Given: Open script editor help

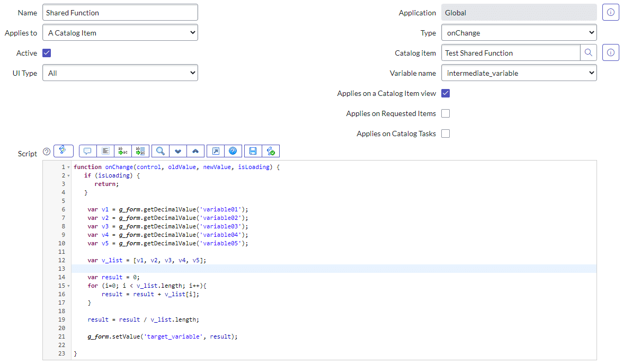Looking at the screenshot, I should pyautogui.click(x=233, y=151).
